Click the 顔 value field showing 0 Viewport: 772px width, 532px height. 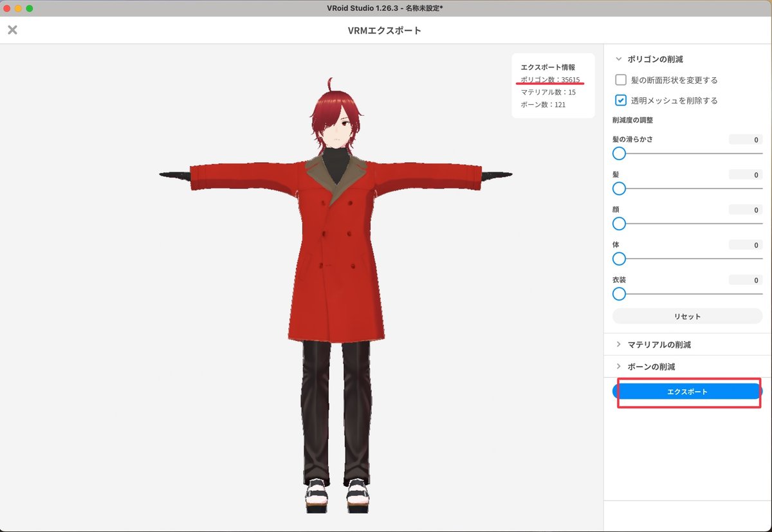744,210
